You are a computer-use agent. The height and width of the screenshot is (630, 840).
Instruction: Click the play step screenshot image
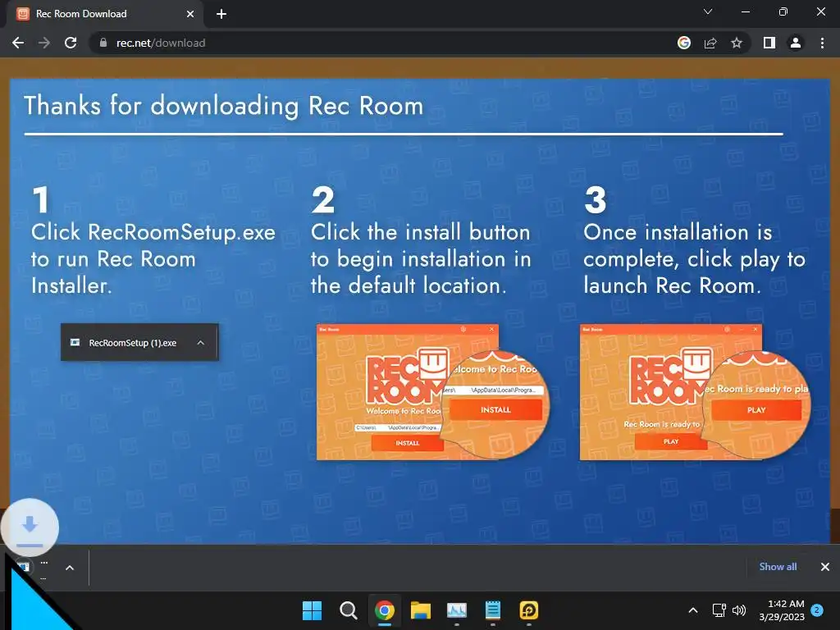click(696, 391)
